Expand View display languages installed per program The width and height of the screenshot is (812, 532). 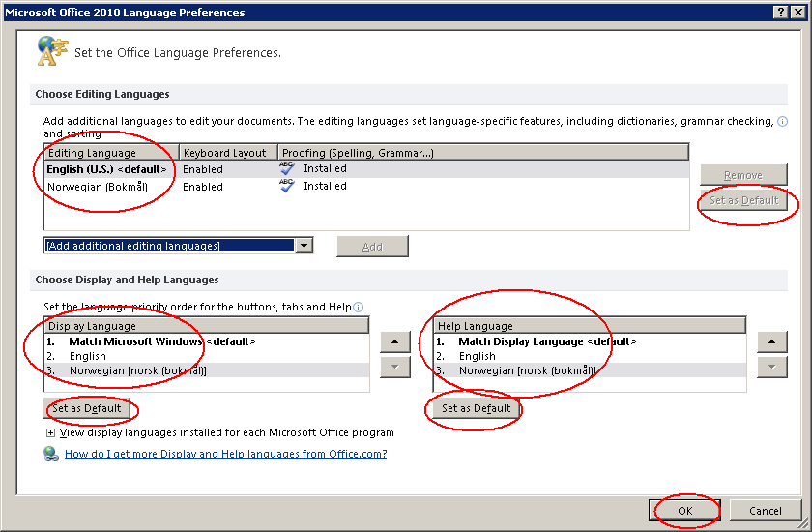pyautogui.click(x=50, y=433)
